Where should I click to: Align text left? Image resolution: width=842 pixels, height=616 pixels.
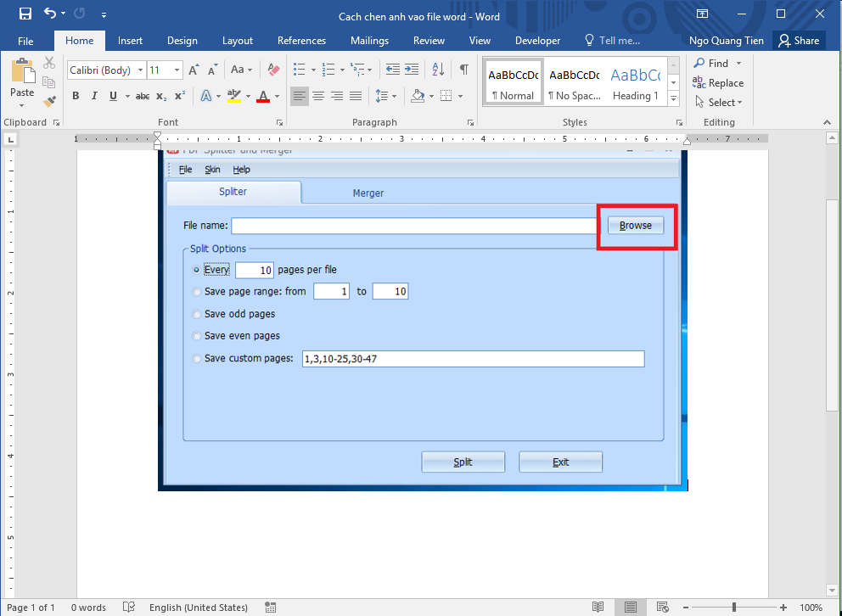point(300,97)
